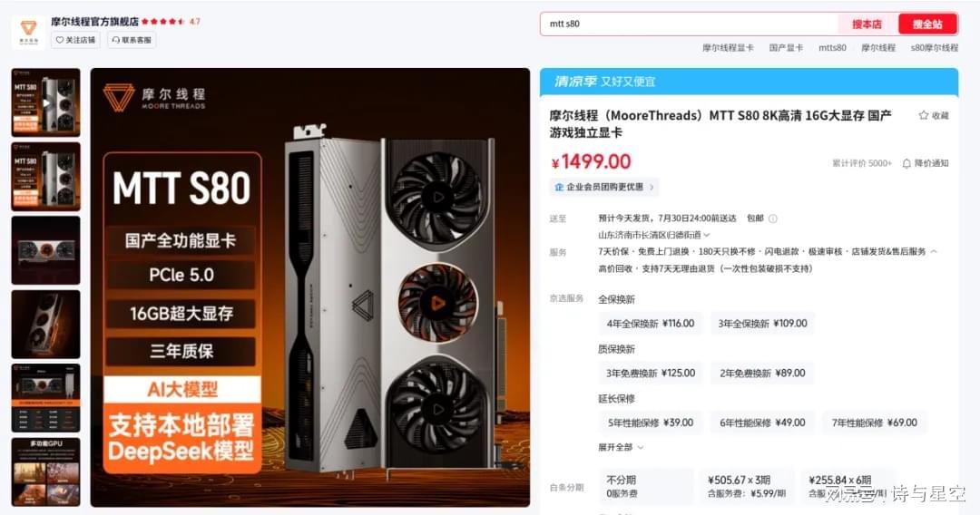
Task: Collapse the service details chevron
Action: pyautogui.click(x=934, y=251)
